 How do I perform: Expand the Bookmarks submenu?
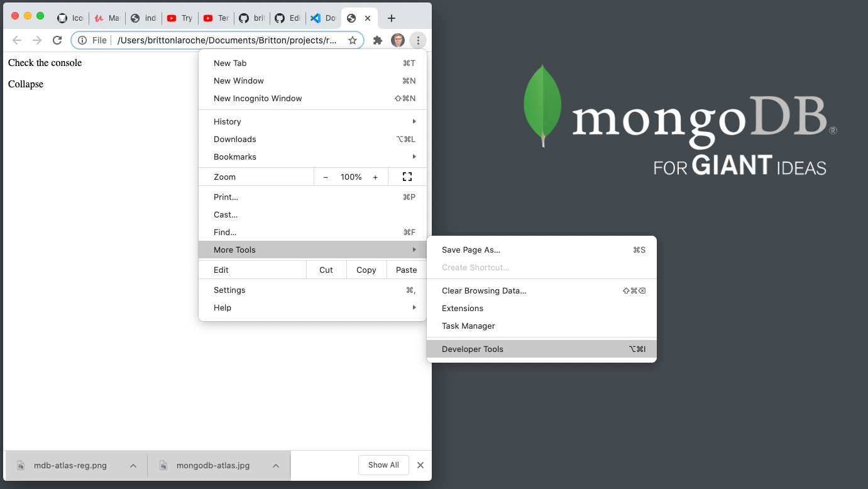tap(312, 157)
